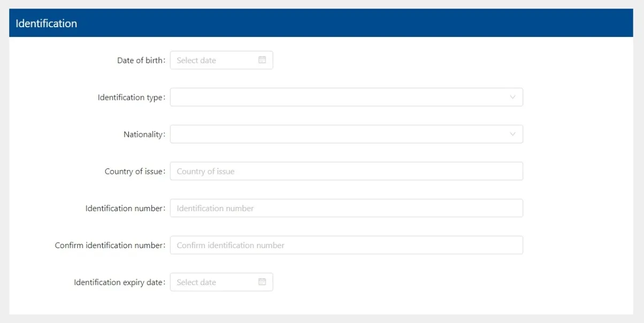Image resolution: width=644 pixels, height=323 pixels.
Task: Click the "Confirm identification number" label
Action: (109, 245)
